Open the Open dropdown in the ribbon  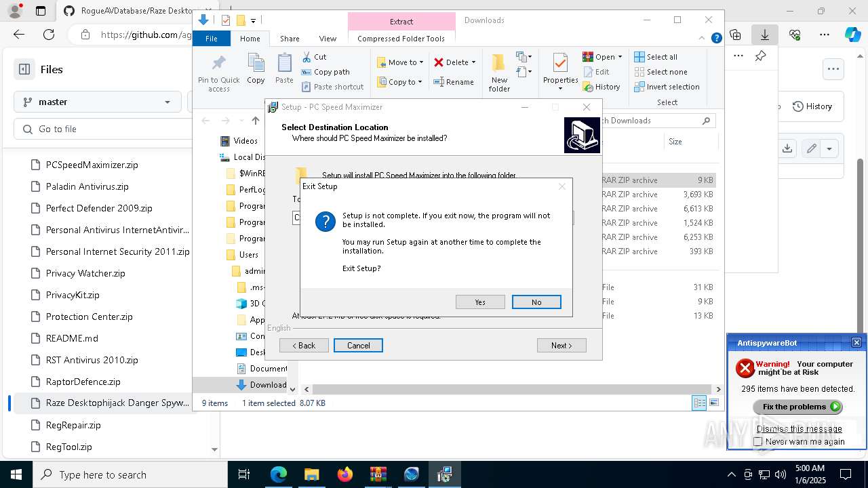coord(603,57)
